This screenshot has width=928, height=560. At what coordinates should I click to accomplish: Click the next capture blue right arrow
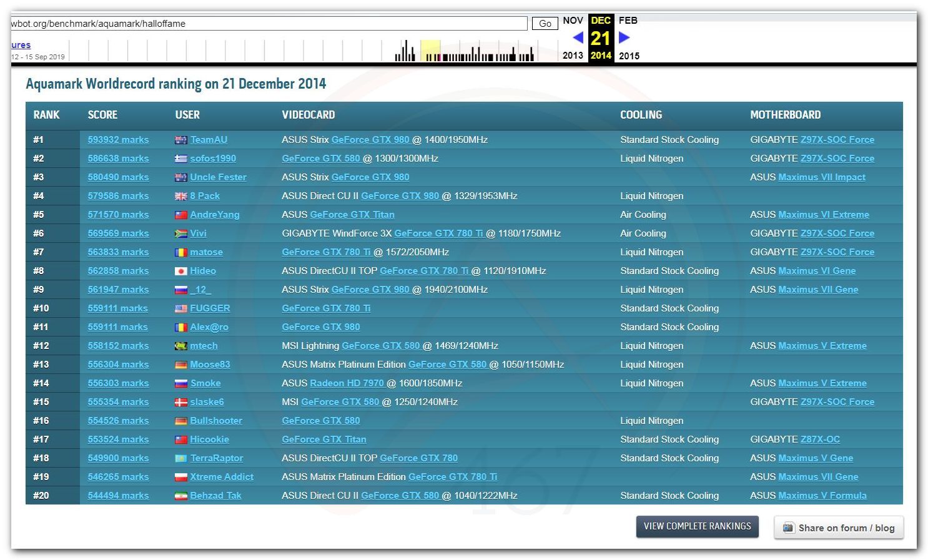[x=624, y=38]
